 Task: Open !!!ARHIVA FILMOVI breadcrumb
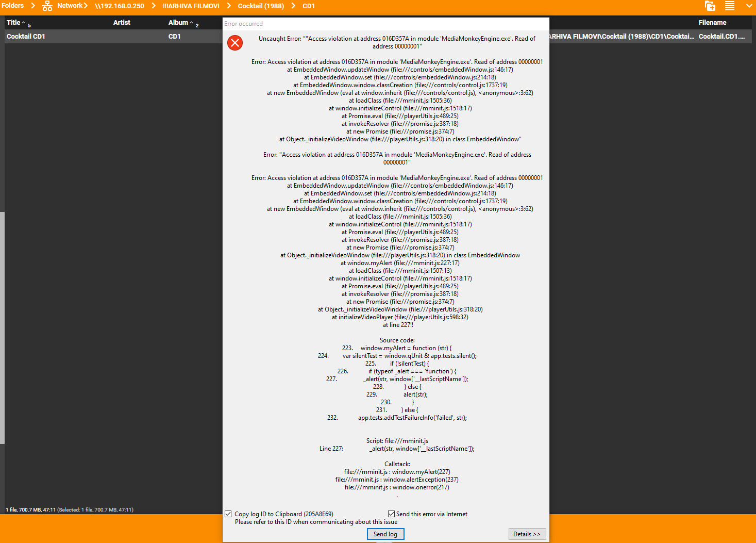click(x=191, y=6)
